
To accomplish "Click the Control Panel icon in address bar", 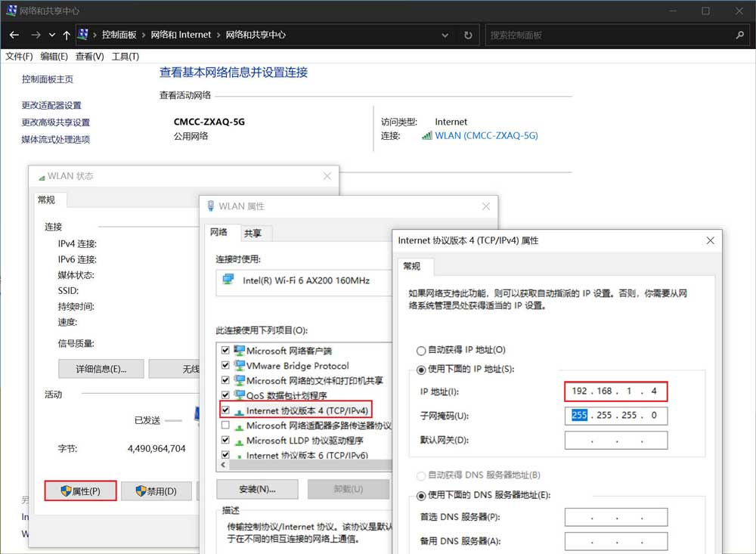I will [x=83, y=34].
